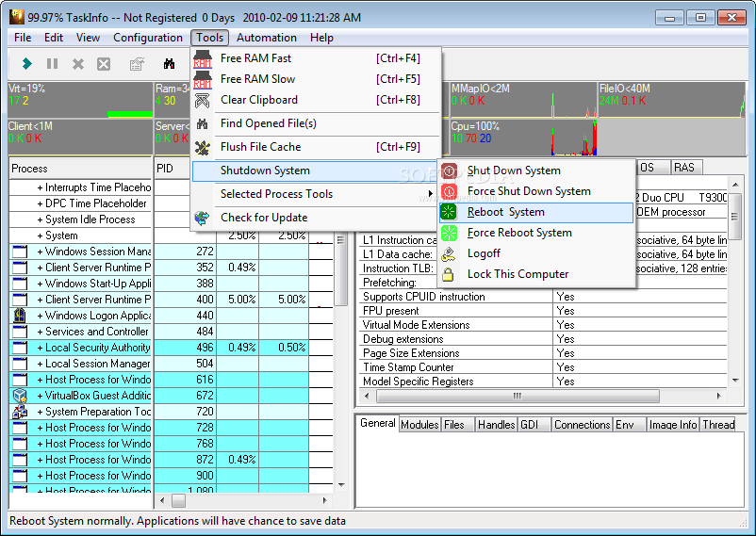Viewport: 756px width, 536px height.
Task: Click the Flush File Cache icon
Action: pyautogui.click(x=203, y=148)
